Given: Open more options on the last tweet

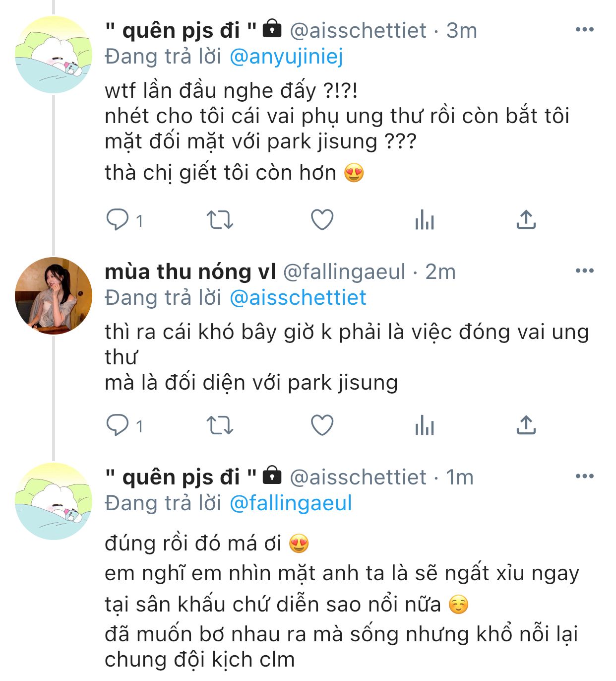Looking at the screenshot, I should pyautogui.click(x=585, y=477).
